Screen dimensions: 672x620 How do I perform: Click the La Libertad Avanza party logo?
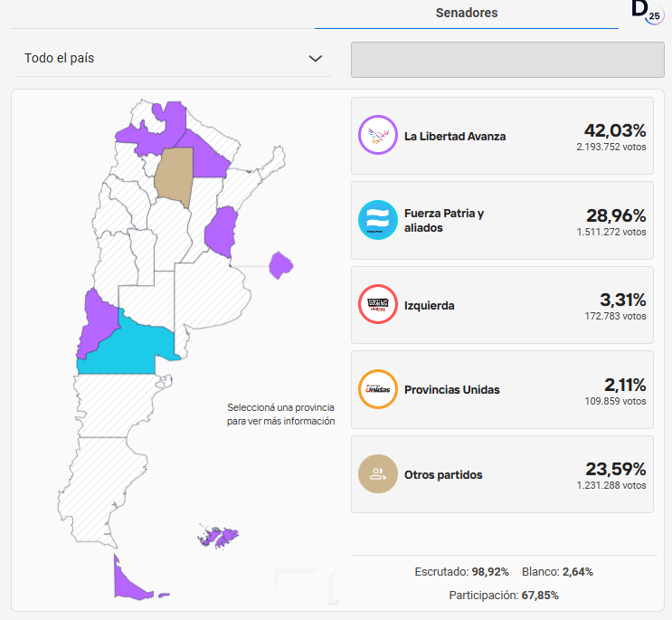(378, 136)
